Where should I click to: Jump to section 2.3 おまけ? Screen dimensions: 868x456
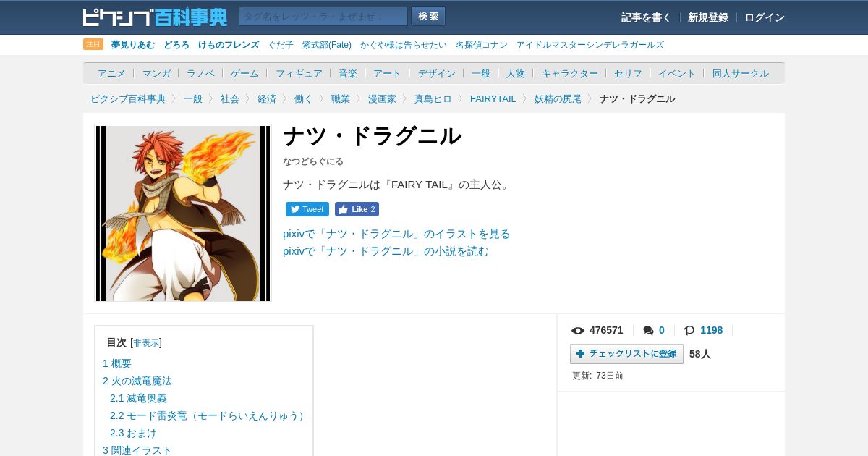click(x=133, y=433)
